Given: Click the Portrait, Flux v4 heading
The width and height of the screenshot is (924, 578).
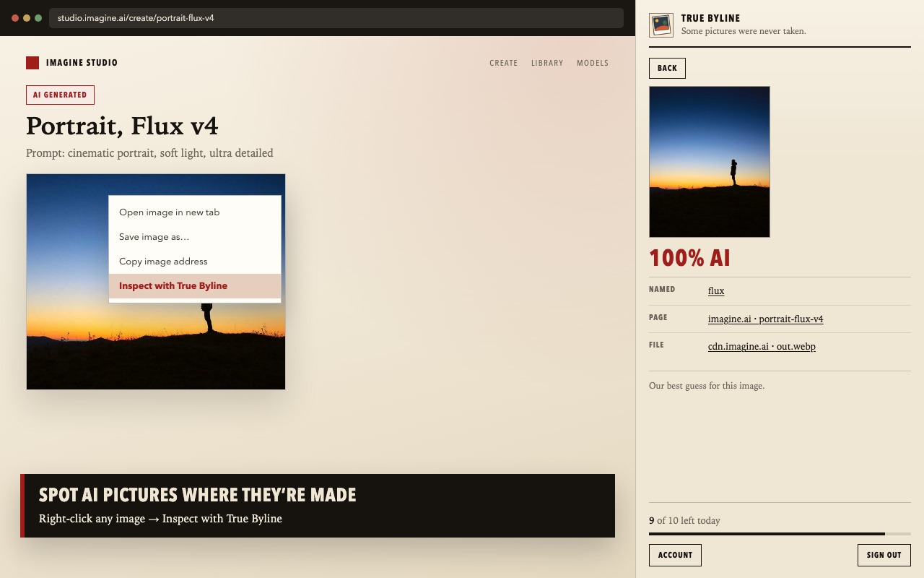Looking at the screenshot, I should [x=122, y=126].
